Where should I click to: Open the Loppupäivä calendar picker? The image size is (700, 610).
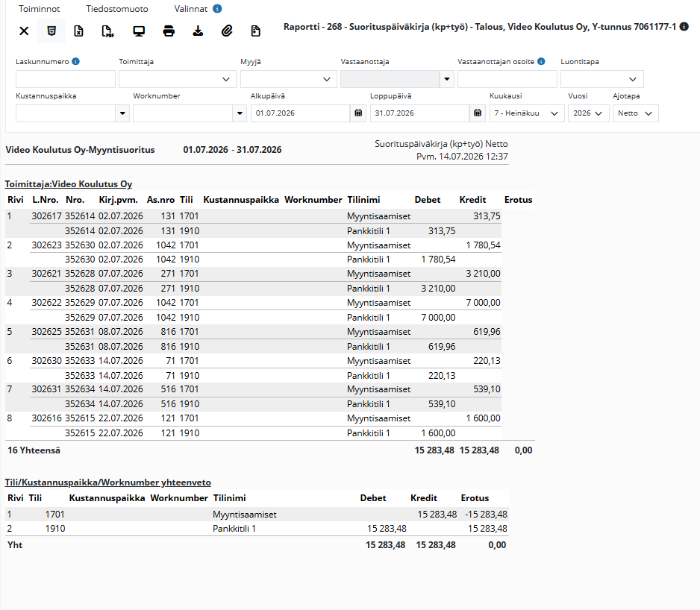(477, 113)
